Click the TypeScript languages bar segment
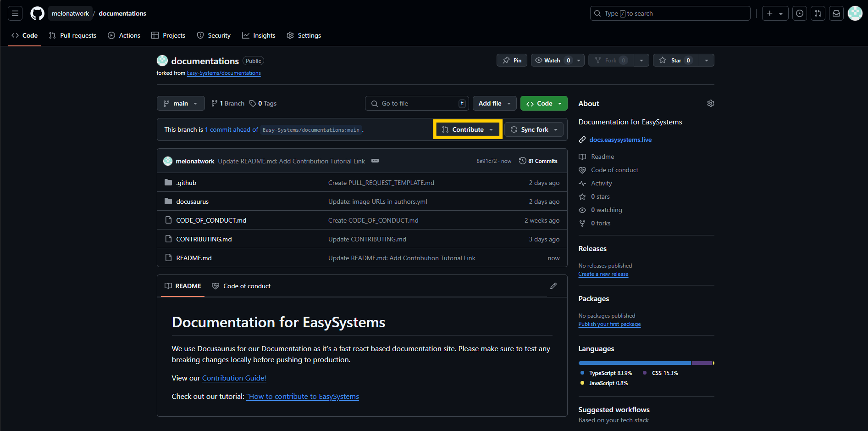This screenshot has width=868, height=431. 635,363
